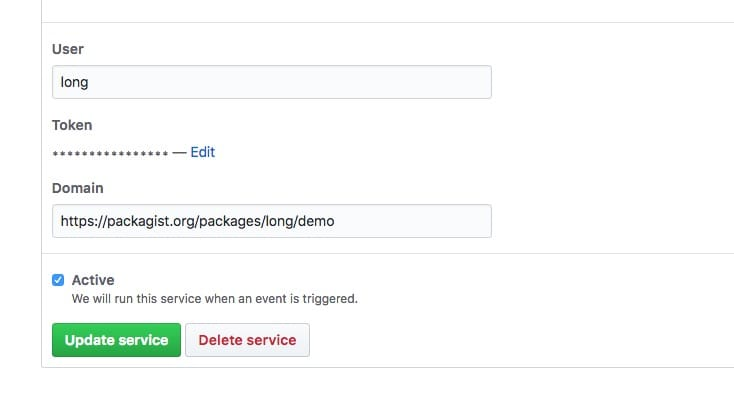The width and height of the screenshot is (734, 406).
Task: Click the "Active" label text
Action: [x=93, y=280]
